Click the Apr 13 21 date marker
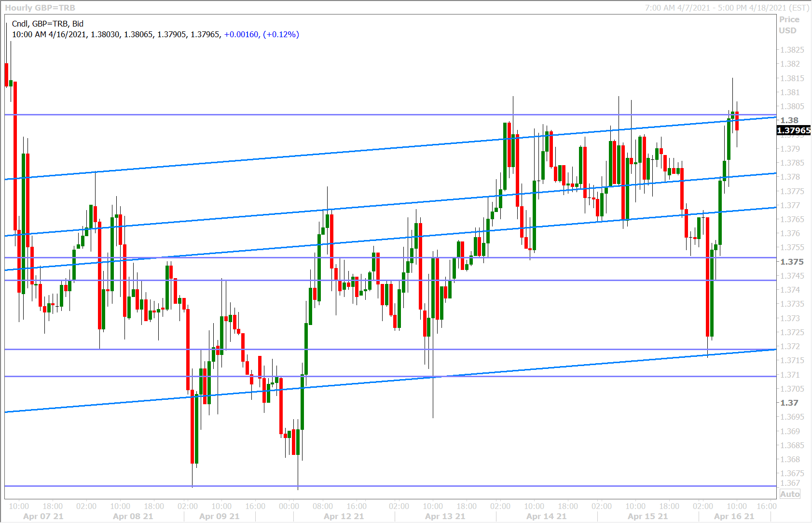This screenshot has width=812, height=523. pos(445,516)
